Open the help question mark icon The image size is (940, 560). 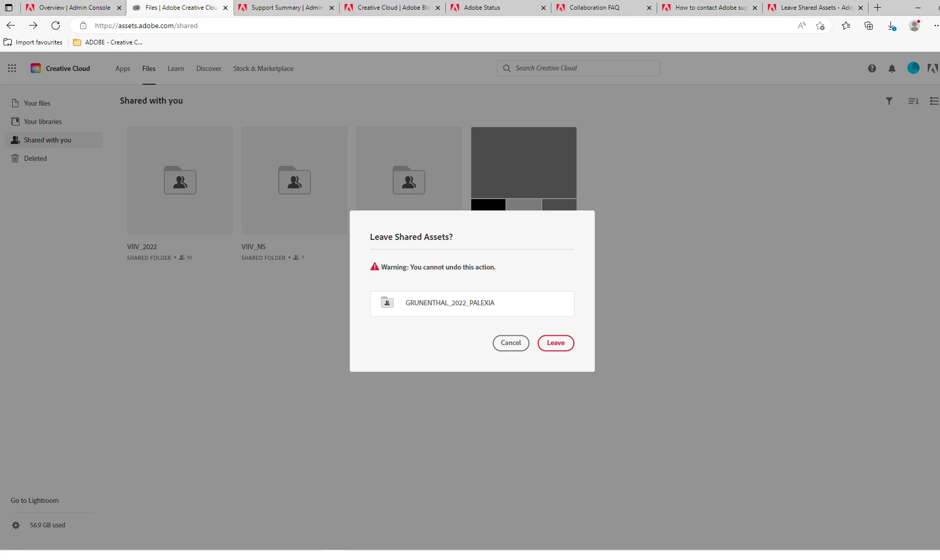click(x=872, y=68)
